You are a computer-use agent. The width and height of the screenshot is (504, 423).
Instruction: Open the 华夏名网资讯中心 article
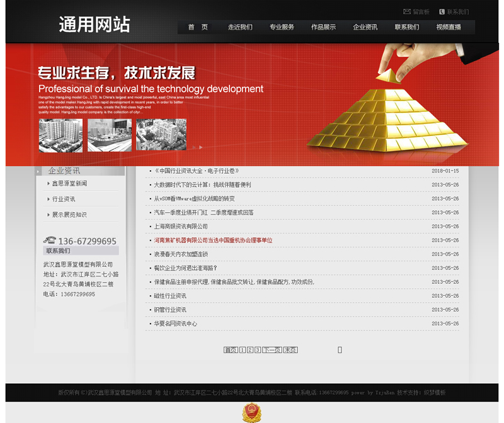[x=175, y=324]
